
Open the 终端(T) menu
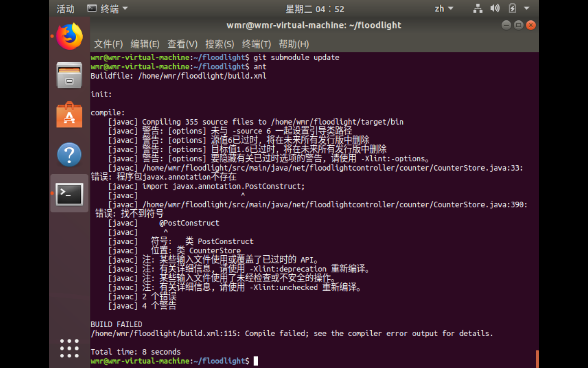256,44
